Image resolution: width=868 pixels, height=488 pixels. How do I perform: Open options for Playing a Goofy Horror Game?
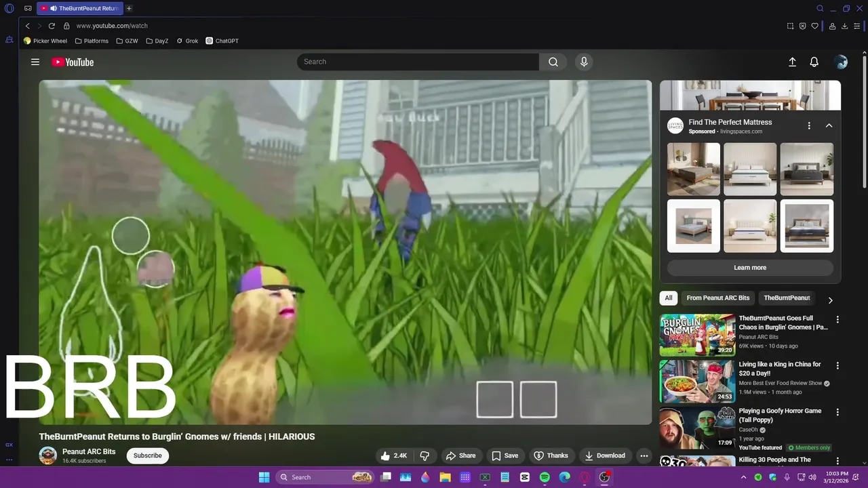pyautogui.click(x=837, y=411)
